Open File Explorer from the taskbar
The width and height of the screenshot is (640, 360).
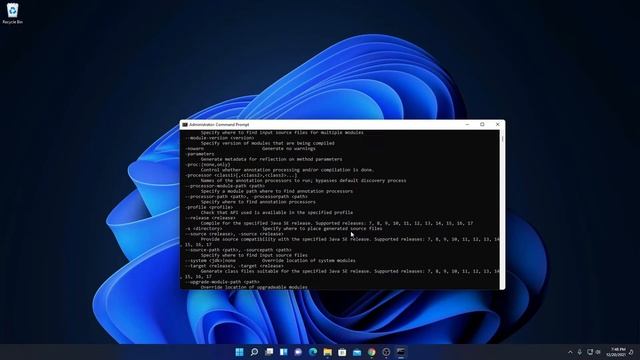pos(328,352)
